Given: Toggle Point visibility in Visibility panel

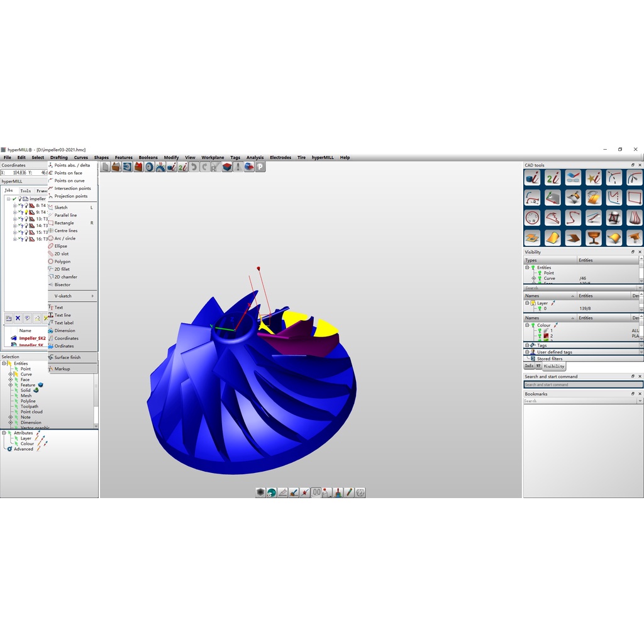Looking at the screenshot, I should click(x=540, y=273).
